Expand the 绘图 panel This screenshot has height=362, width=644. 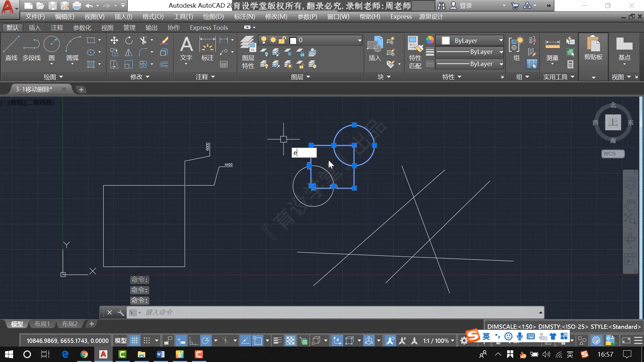pos(53,77)
